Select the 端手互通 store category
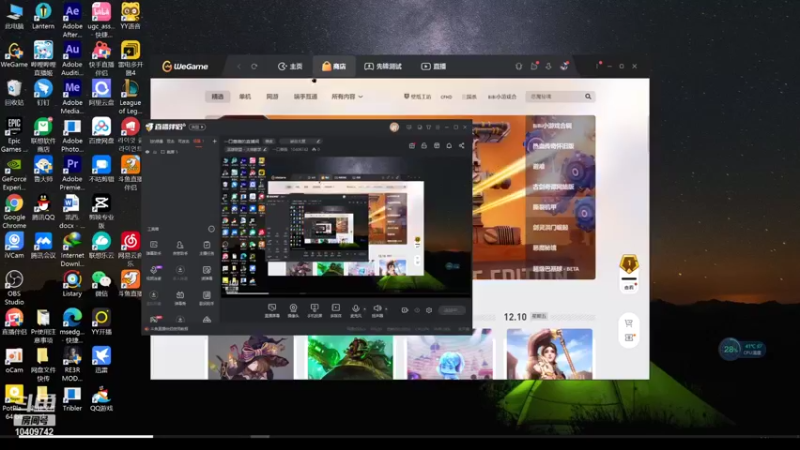Image resolution: width=800 pixels, height=450 pixels. [x=305, y=96]
